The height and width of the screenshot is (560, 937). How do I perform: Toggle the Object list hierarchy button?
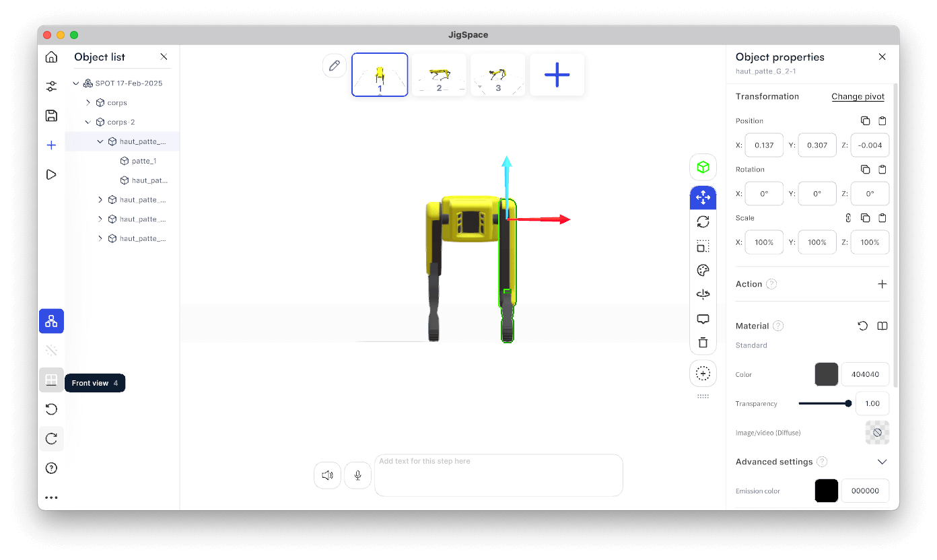pos(51,321)
